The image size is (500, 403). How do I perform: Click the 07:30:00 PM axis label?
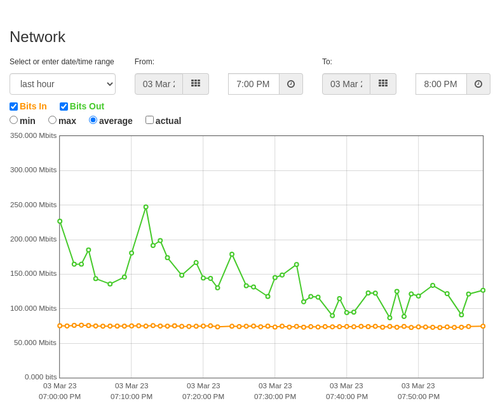275,397
